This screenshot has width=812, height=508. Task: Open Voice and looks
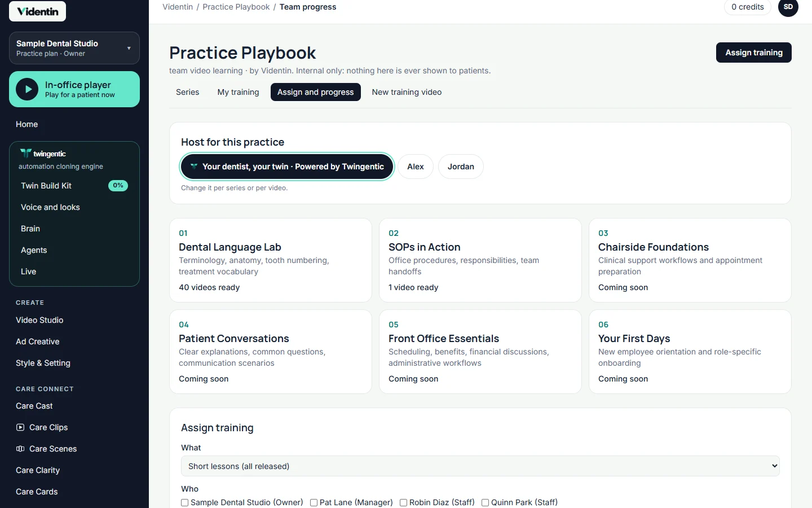[74, 207]
